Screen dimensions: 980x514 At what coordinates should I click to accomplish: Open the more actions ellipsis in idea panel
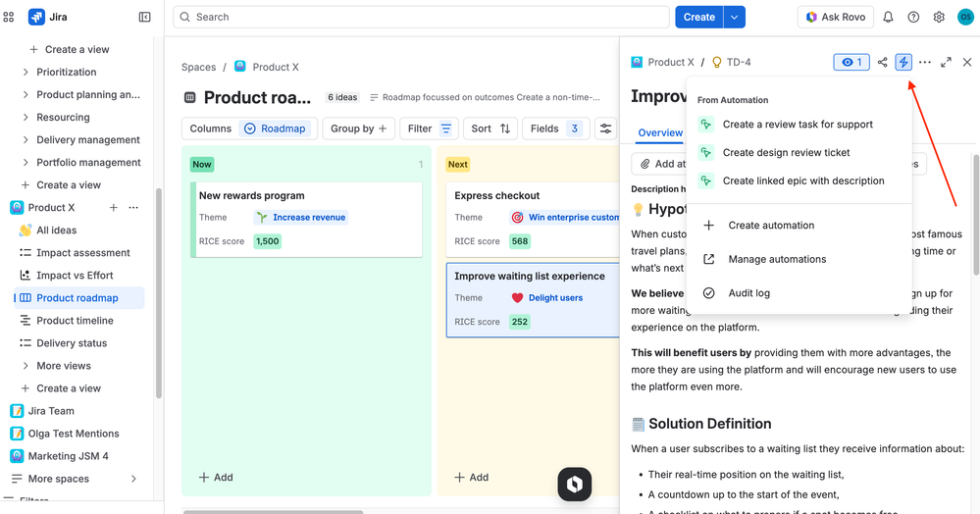tap(925, 62)
